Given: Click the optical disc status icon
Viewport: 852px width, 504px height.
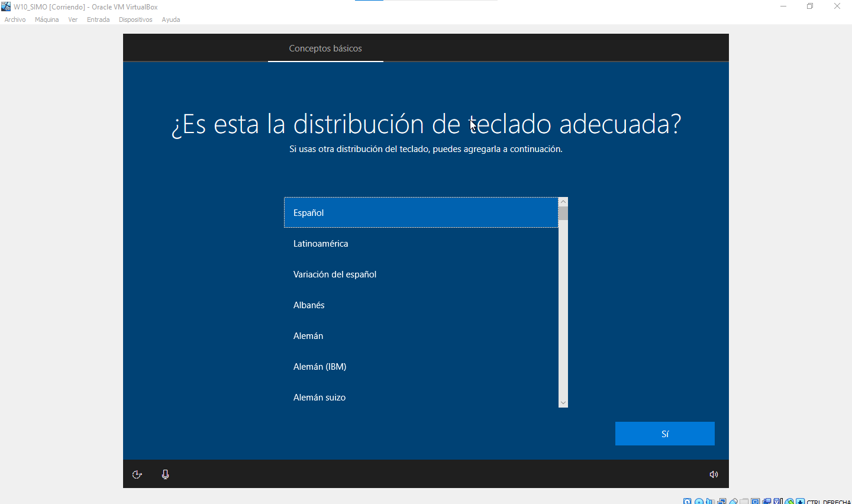Looking at the screenshot, I should pos(699,502).
